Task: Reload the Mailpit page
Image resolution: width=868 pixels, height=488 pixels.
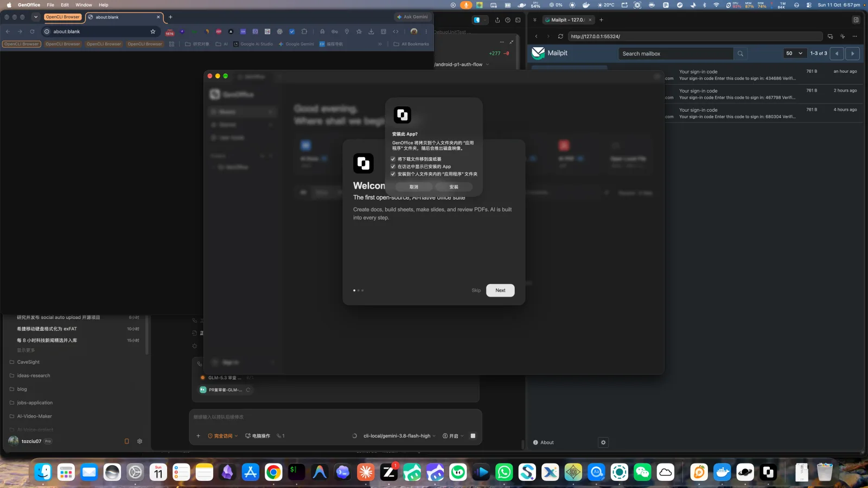Action: (x=560, y=36)
